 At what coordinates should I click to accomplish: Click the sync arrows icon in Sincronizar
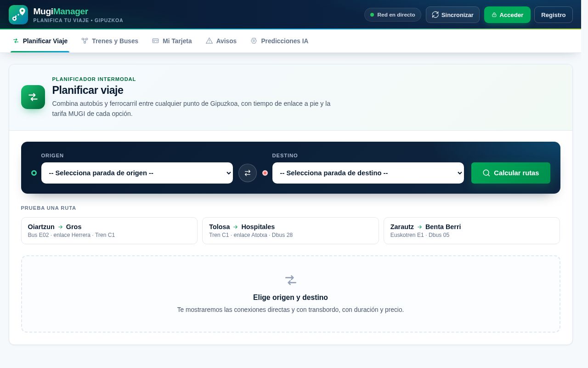click(435, 15)
